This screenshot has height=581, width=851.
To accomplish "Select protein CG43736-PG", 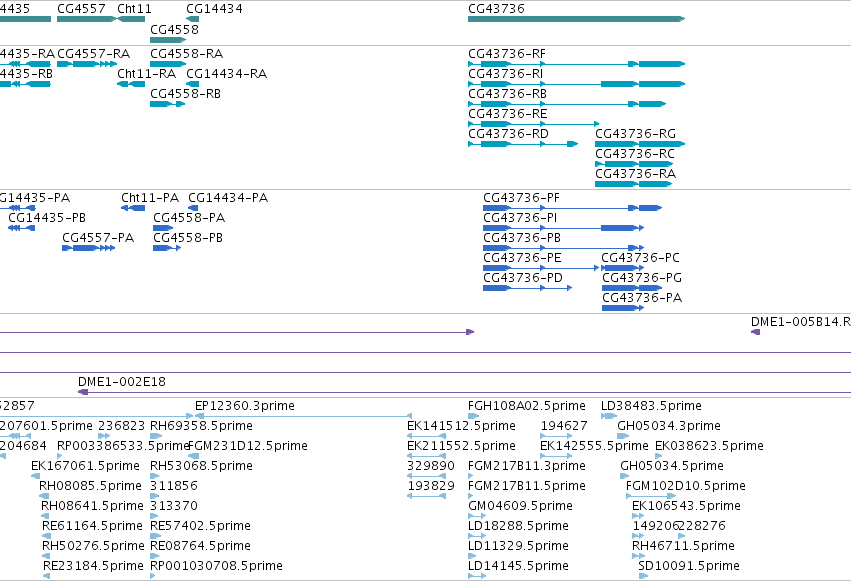I will click(632, 288).
